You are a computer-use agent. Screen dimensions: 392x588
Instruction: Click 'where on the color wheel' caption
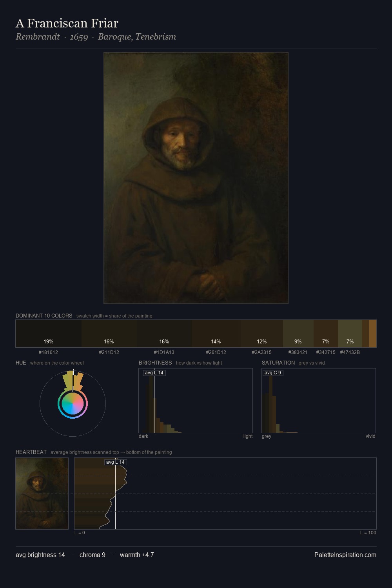pos(57,363)
